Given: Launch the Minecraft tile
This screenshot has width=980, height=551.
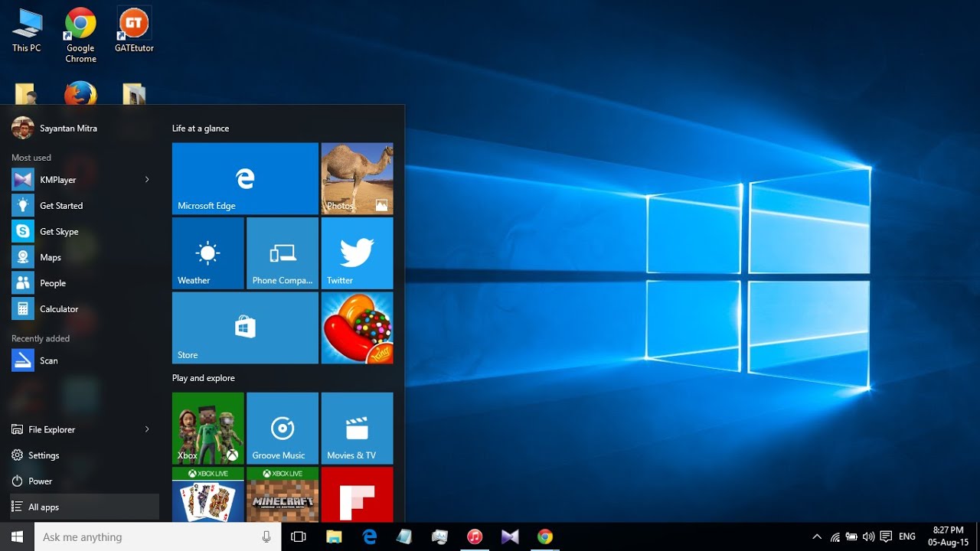Looking at the screenshot, I should [283, 494].
